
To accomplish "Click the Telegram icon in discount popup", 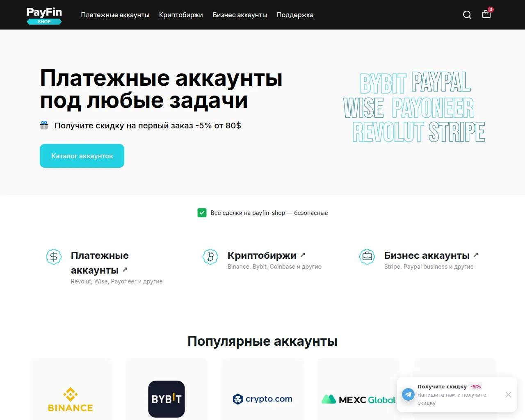I will [x=408, y=394].
